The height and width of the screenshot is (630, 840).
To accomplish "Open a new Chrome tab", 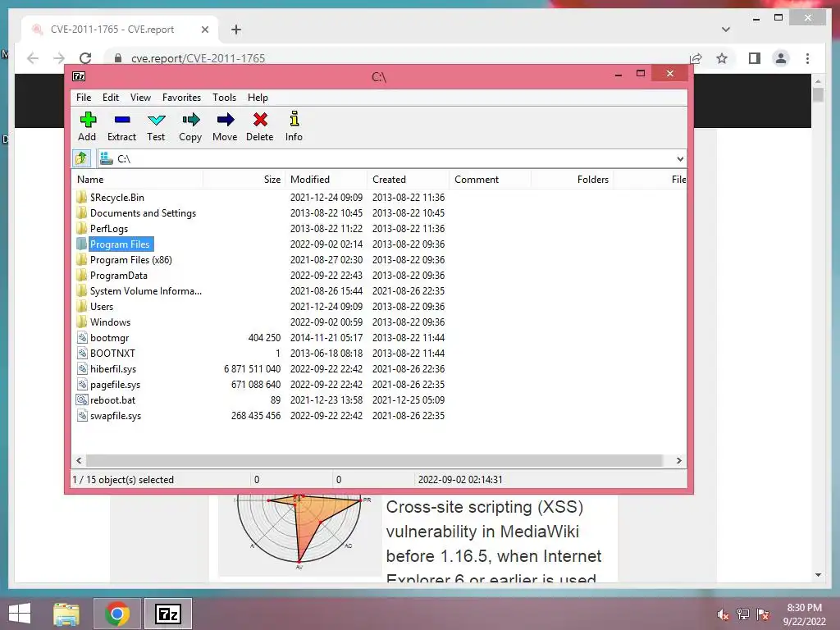I will point(236,30).
